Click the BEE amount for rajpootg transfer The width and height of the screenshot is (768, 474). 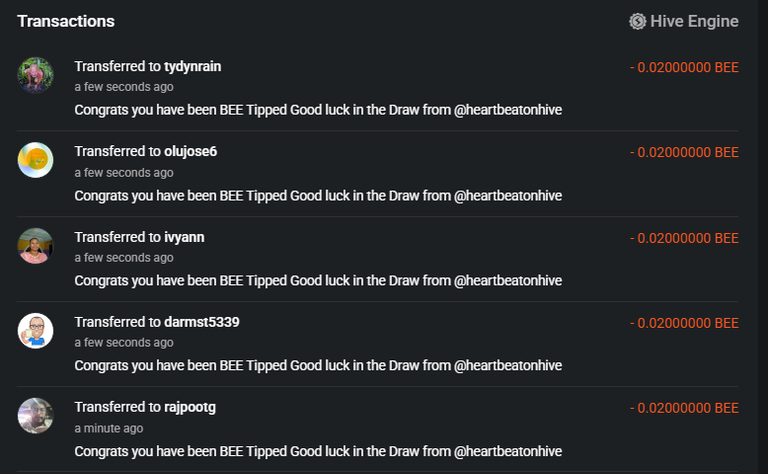[684, 408]
